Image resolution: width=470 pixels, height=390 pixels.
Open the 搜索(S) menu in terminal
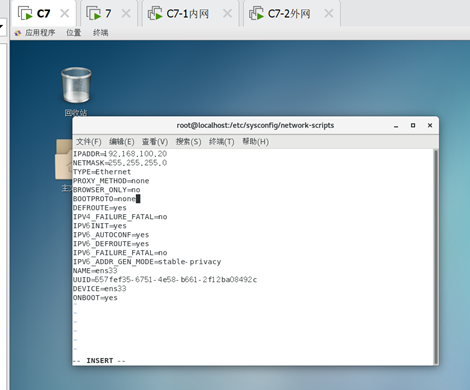(189, 142)
